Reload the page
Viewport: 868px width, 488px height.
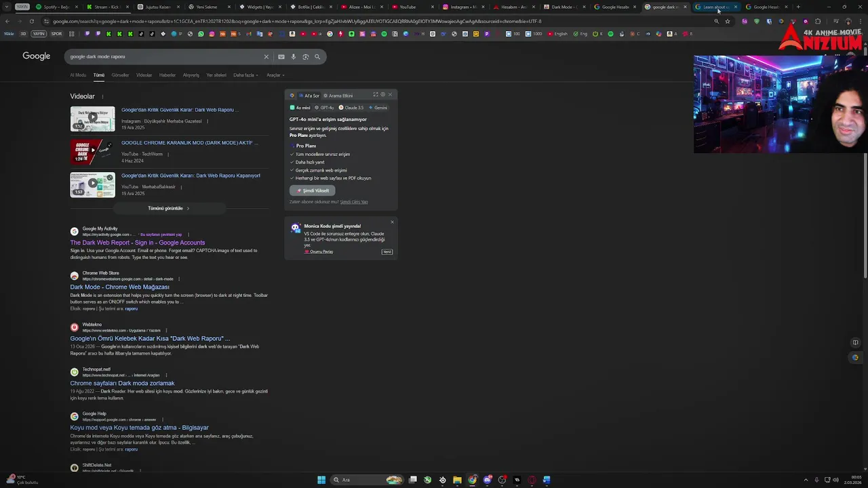click(31, 21)
